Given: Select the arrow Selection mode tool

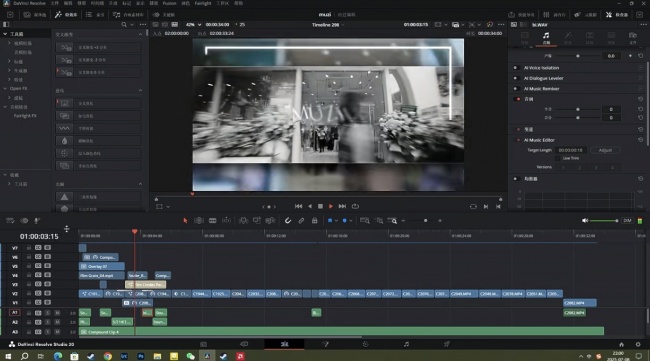Looking at the screenshot, I should [x=185, y=220].
